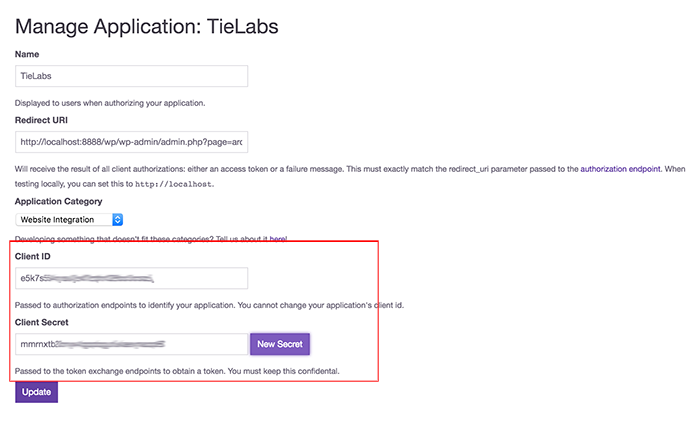Image resolution: width=700 pixels, height=421 pixels.
Task: Generate a New Secret
Action: pos(280,344)
